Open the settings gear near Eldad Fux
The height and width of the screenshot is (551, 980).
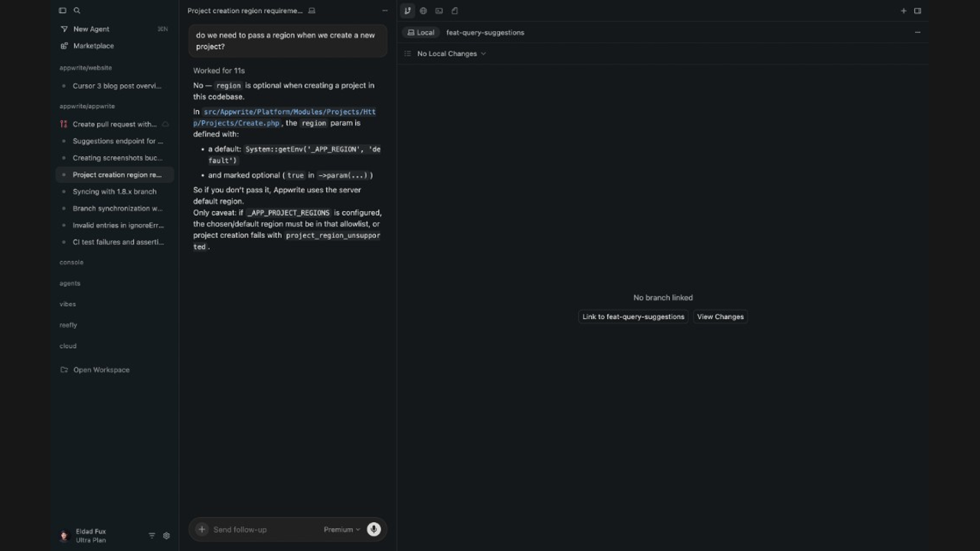[166, 536]
